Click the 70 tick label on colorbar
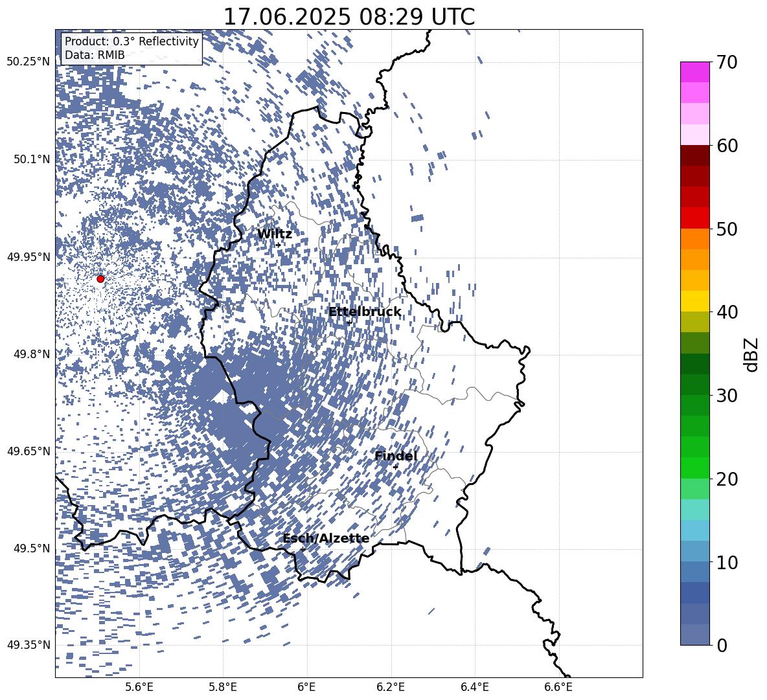 [727, 62]
